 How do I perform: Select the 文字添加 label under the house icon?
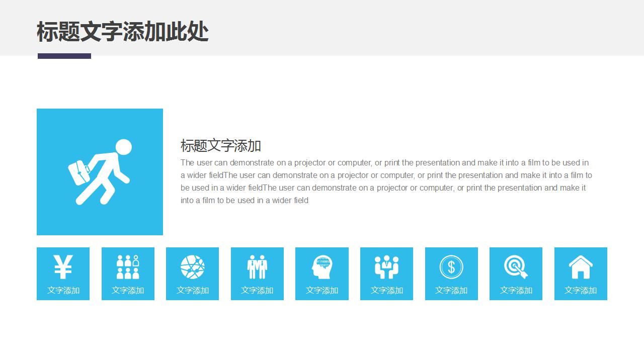[581, 290]
